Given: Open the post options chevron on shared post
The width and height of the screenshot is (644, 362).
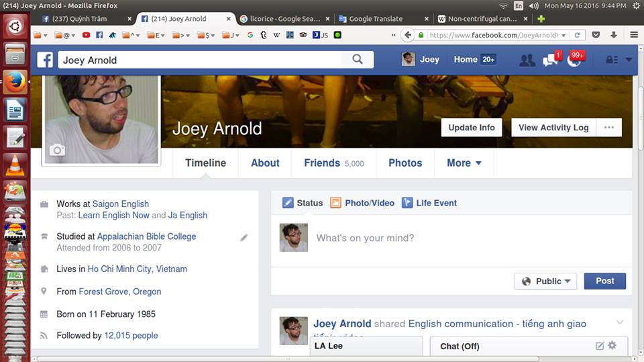Looking at the screenshot, I should click(620, 322).
